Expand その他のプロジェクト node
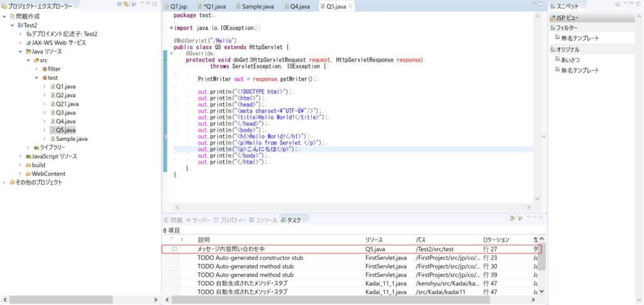Image resolution: width=644 pixels, height=305 pixels. (4, 182)
